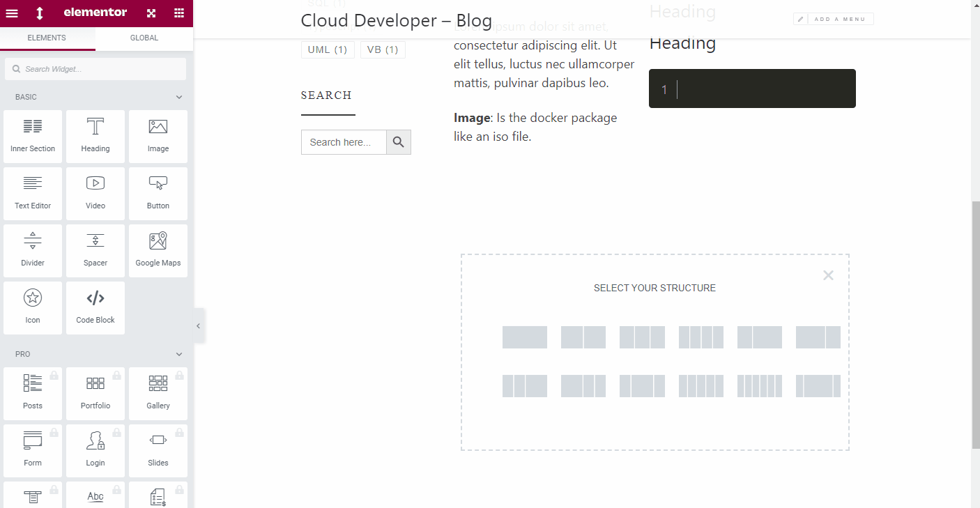Click the panel resize arrows icon in header
The height and width of the screenshot is (508, 980).
40,13
